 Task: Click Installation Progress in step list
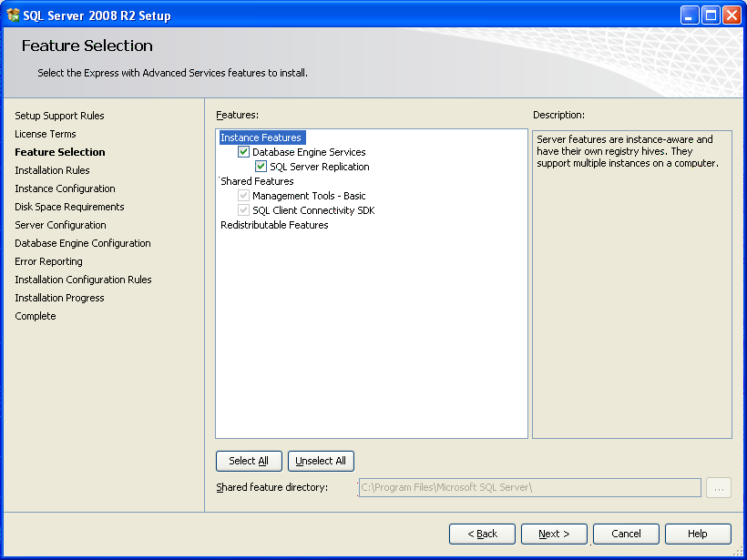(x=59, y=298)
